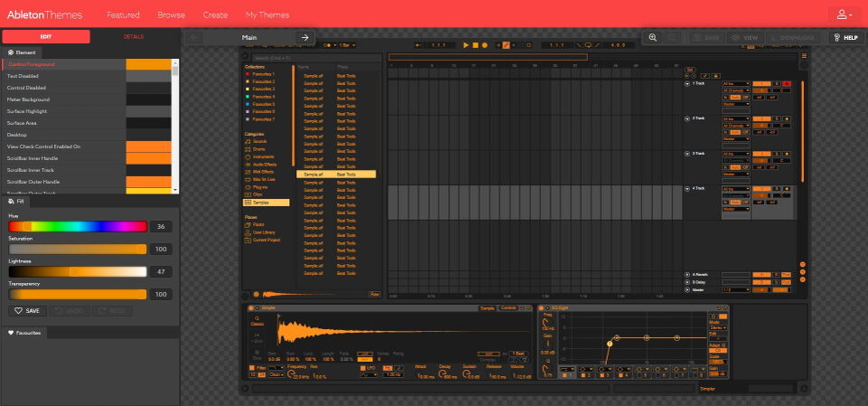Click the arrow next to Main
Viewport: 868px width, 406px height.
pos(304,38)
